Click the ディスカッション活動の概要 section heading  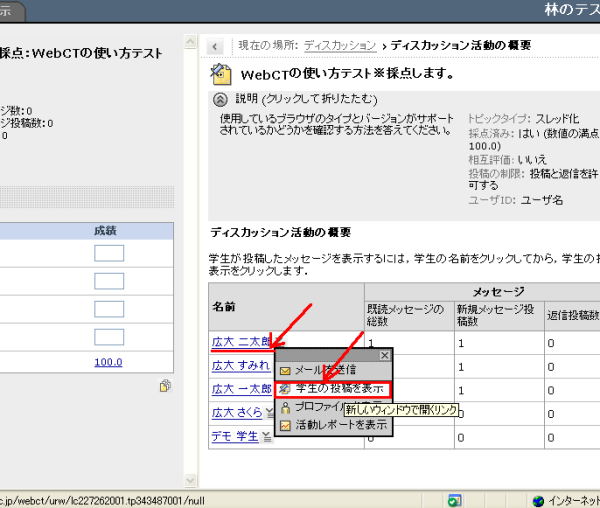click(x=280, y=232)
